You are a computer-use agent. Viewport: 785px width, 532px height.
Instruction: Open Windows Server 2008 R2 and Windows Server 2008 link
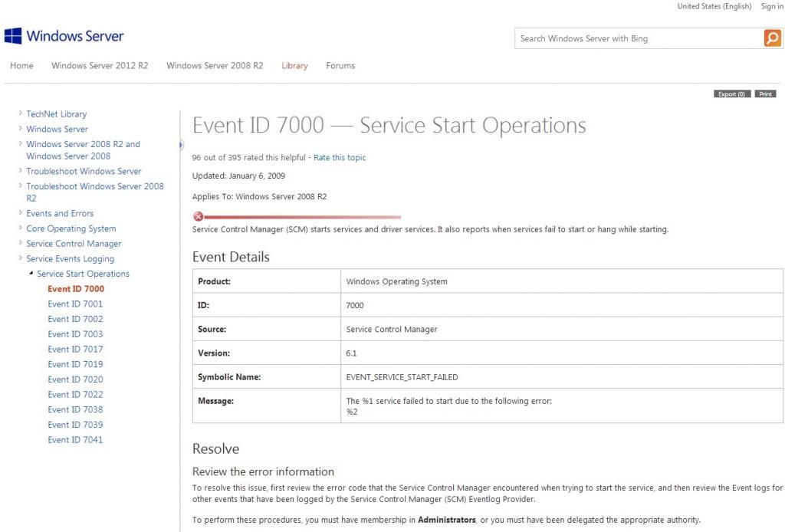pos(83,150)
